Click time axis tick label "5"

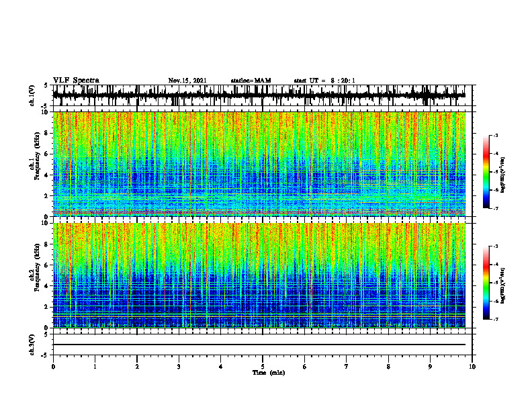click(x=263, y=367)
